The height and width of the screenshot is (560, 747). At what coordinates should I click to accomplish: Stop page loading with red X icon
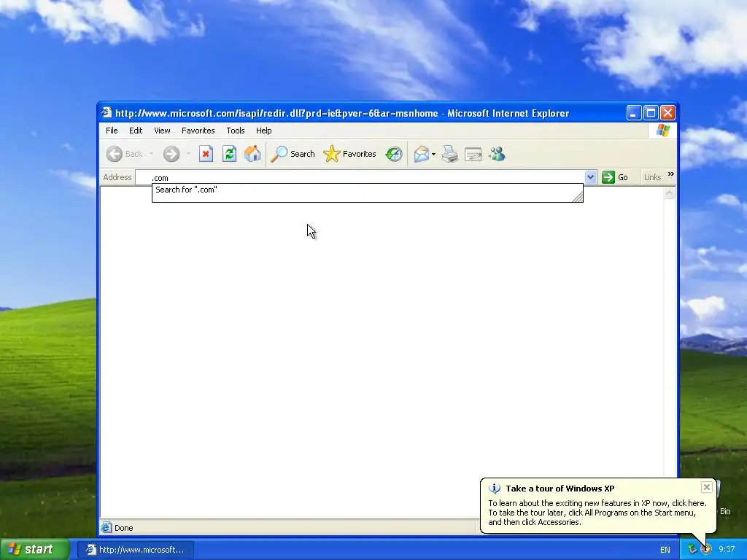[206, 154]
